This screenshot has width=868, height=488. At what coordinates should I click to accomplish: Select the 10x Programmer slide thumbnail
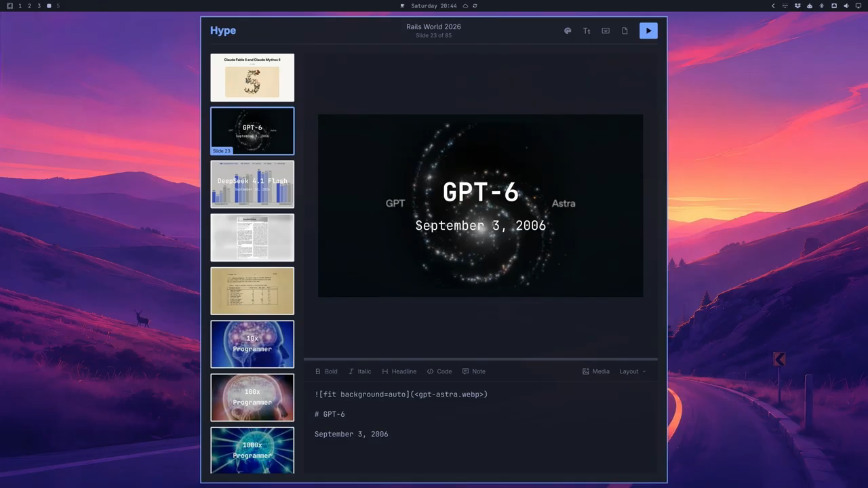(x=252, y=344)
